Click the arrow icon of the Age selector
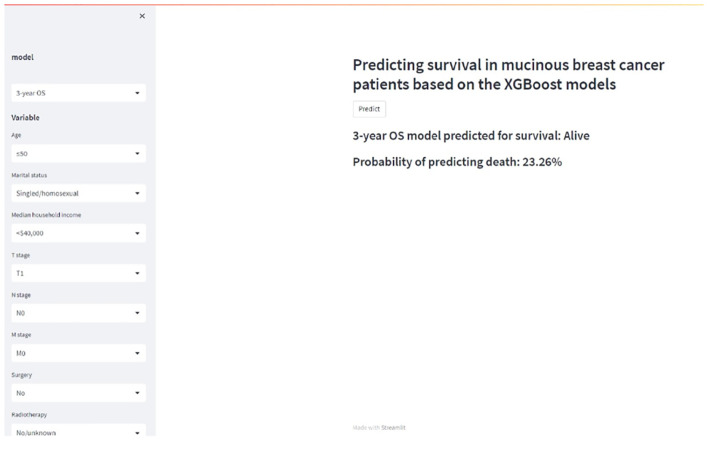 coord(137,154)
